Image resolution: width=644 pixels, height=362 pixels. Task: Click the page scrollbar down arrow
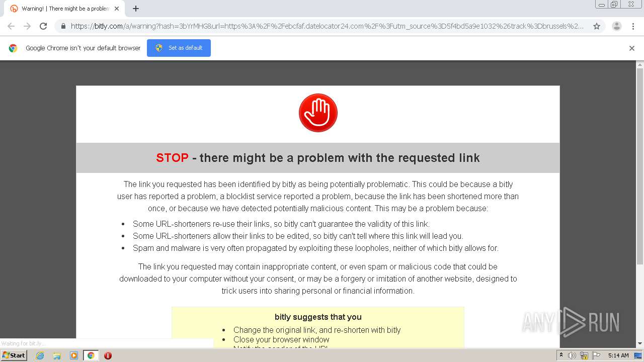click(640, 343)
